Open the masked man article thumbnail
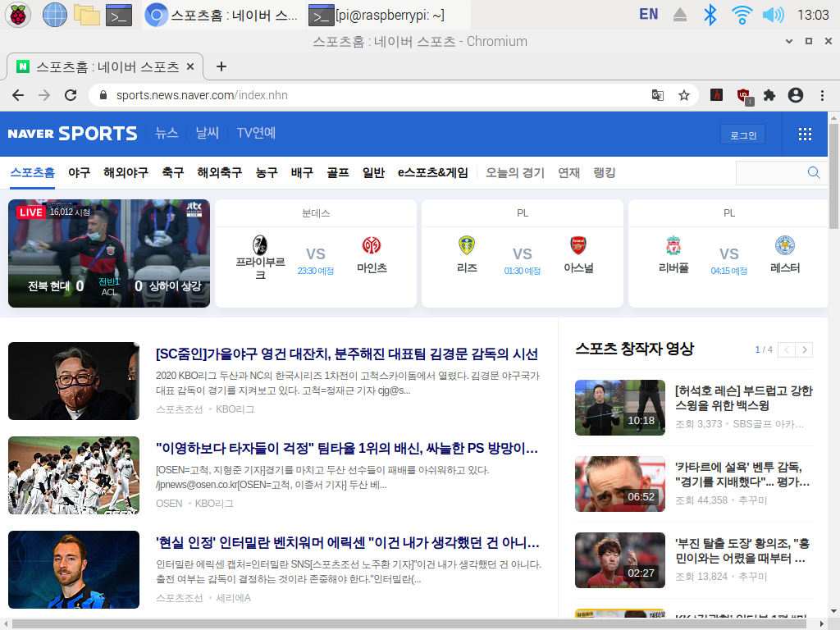 pyautogui.click(x=74, y=381)
